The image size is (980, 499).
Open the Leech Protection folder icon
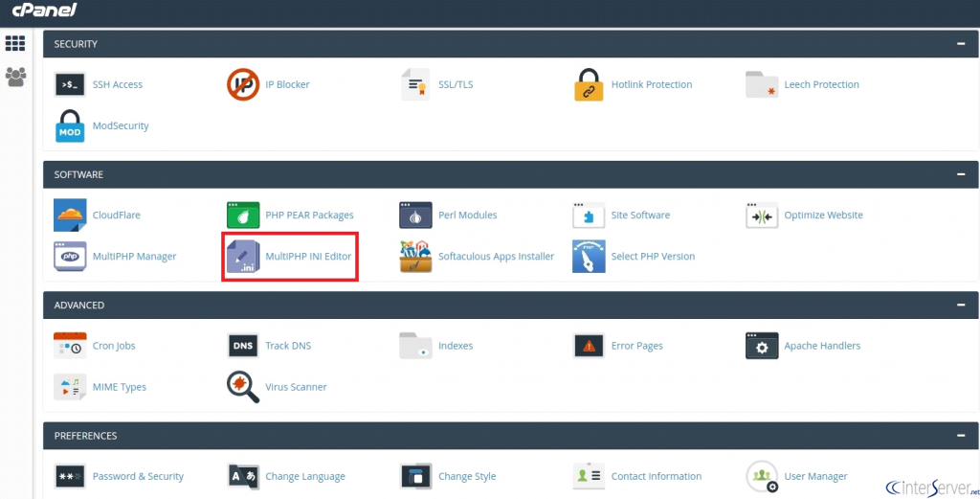pyautogui.click(x=762, y=84)
